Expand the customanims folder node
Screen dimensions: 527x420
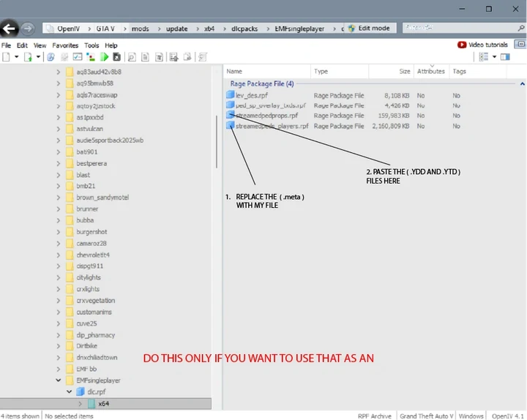point(58,312)
